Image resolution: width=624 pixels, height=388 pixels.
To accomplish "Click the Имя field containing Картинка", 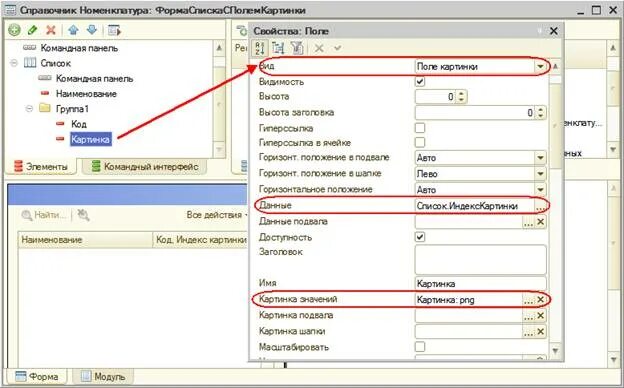I will pyautogui.click(x=480, y=284).
